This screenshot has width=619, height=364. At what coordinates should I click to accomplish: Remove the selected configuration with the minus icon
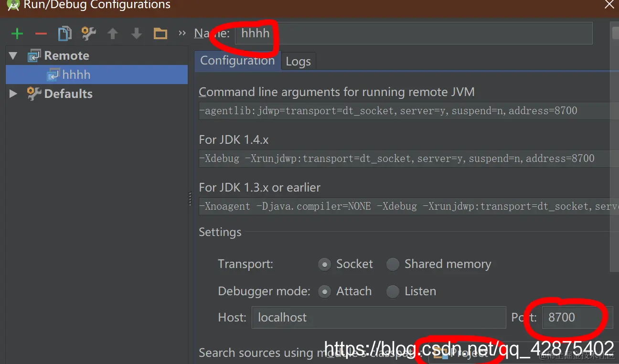tap(41, 33)
